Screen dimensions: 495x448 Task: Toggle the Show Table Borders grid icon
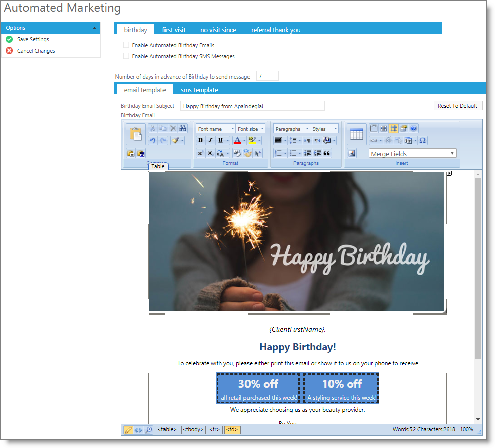click(x=394, y=128)
